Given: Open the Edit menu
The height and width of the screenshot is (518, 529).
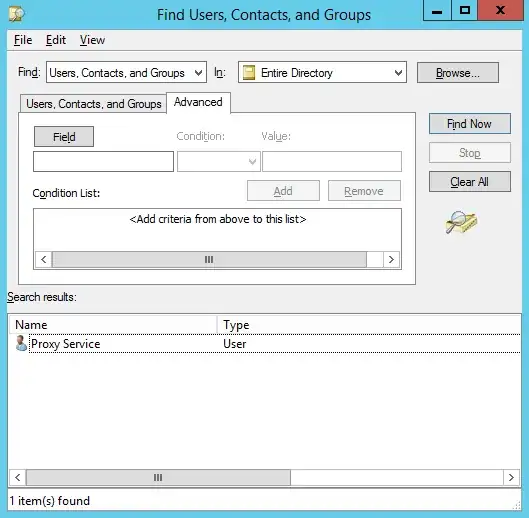Looking at the screenshot, I should 56,40.
